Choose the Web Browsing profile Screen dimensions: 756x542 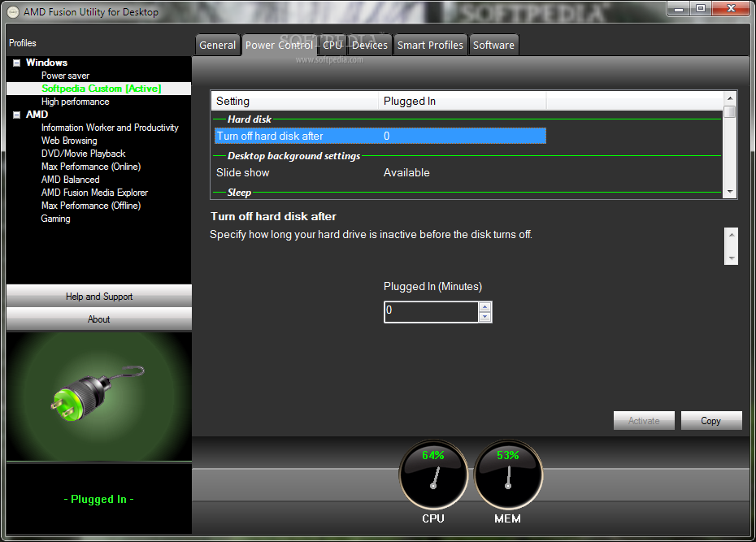(x=69, y=141)
